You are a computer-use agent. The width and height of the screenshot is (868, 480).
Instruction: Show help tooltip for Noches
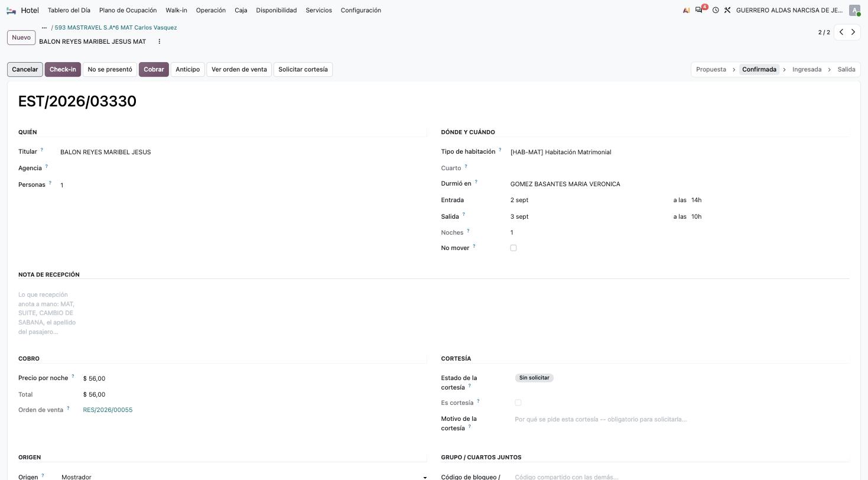click(469, 231)
